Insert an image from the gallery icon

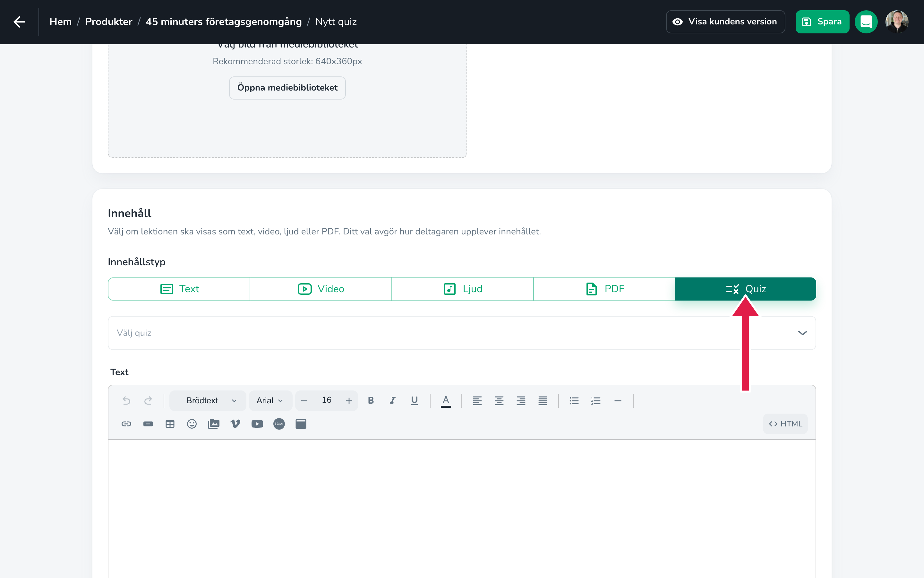click(213, 424)
